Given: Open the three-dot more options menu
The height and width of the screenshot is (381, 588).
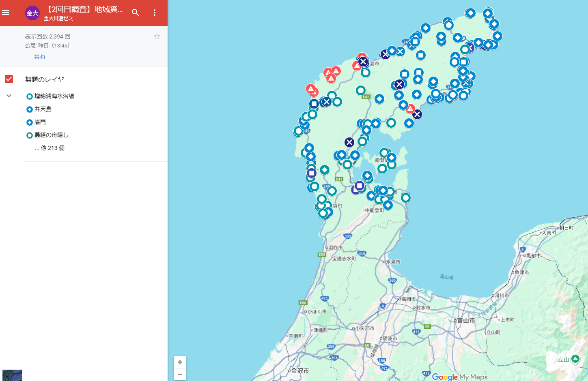Looking at the screenshot, I should pos(155,13).
